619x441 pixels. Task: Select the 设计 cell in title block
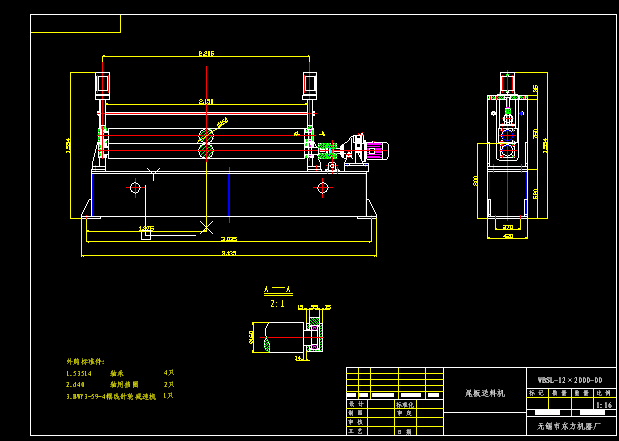tap(355, 404)
